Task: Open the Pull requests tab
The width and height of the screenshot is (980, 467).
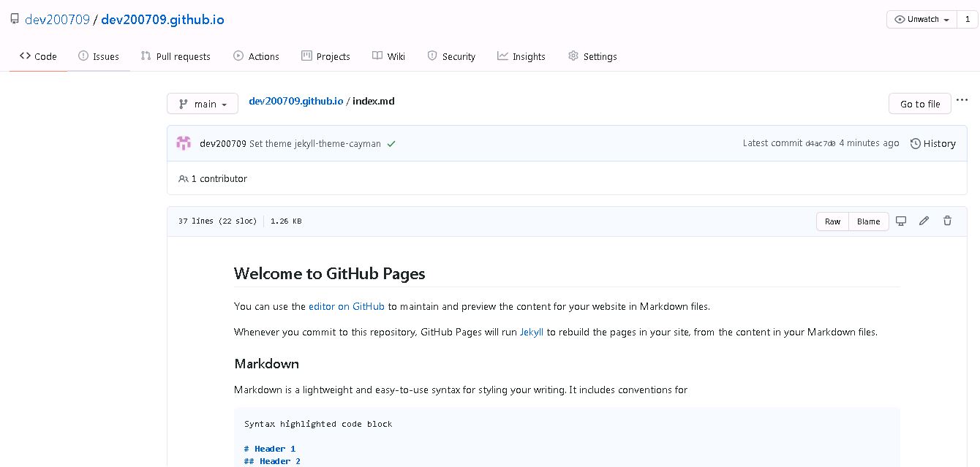Action: coord(176,56)
